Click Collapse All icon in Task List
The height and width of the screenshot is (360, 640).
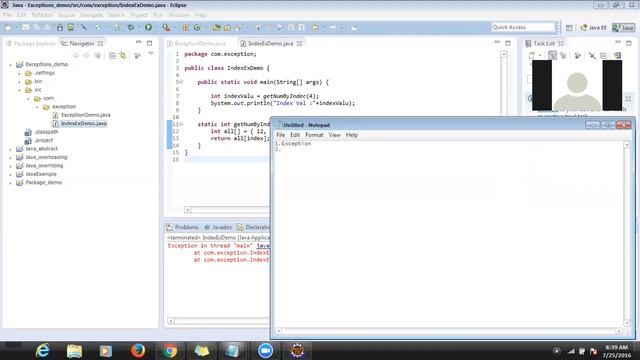(603, 55)
